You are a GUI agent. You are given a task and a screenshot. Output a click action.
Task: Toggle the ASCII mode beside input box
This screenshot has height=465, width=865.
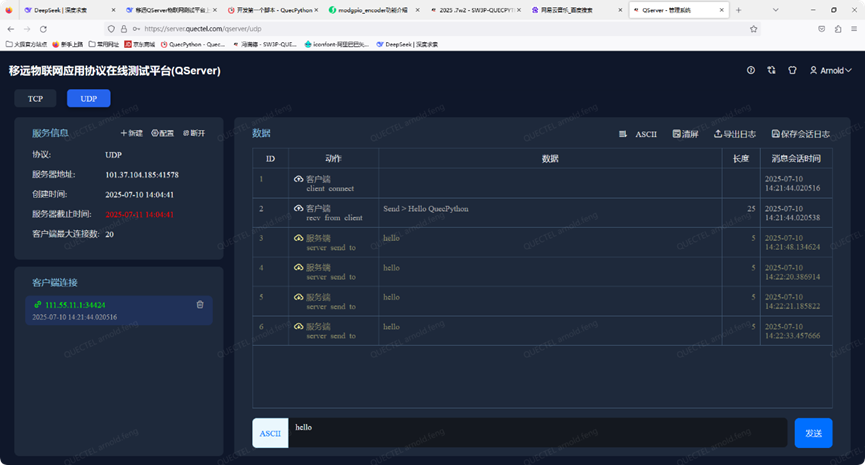click(x=270, y=433)
